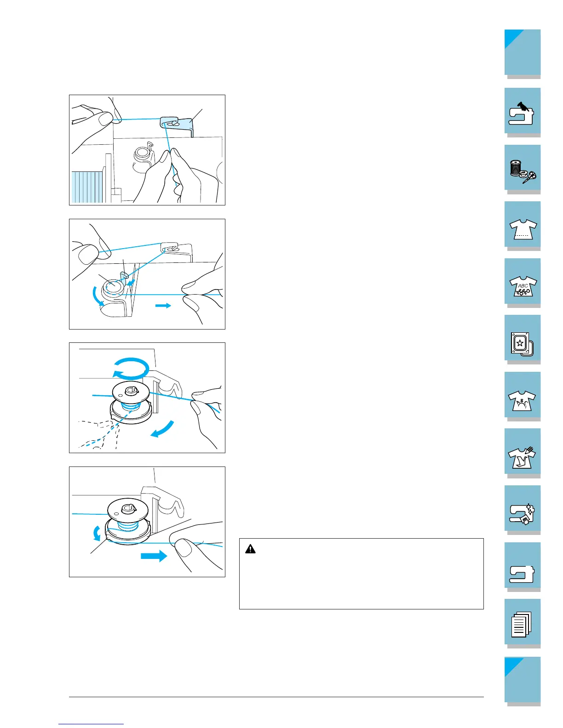
Task: Select the shirt with letter R editing tab
Action: (523, 395)
